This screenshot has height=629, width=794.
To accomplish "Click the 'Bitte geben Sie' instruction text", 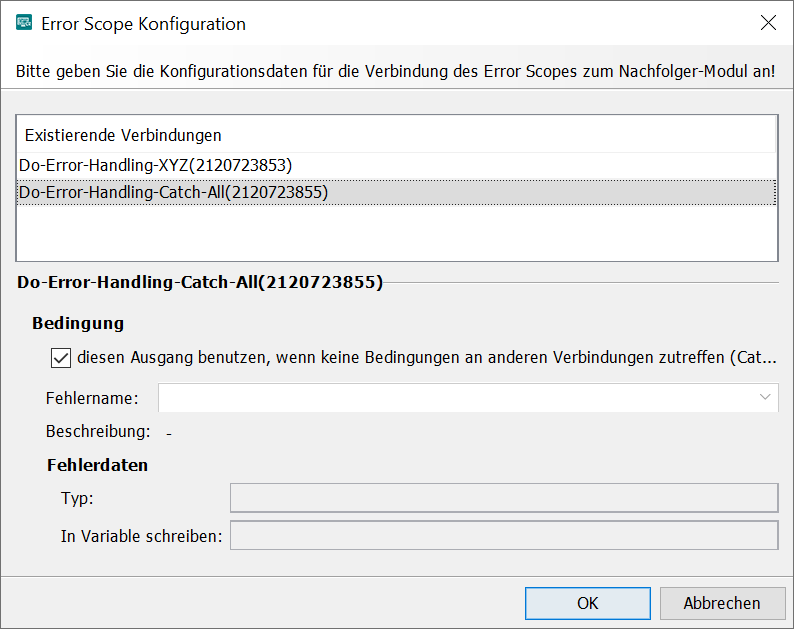I will [x=395, y=73].
